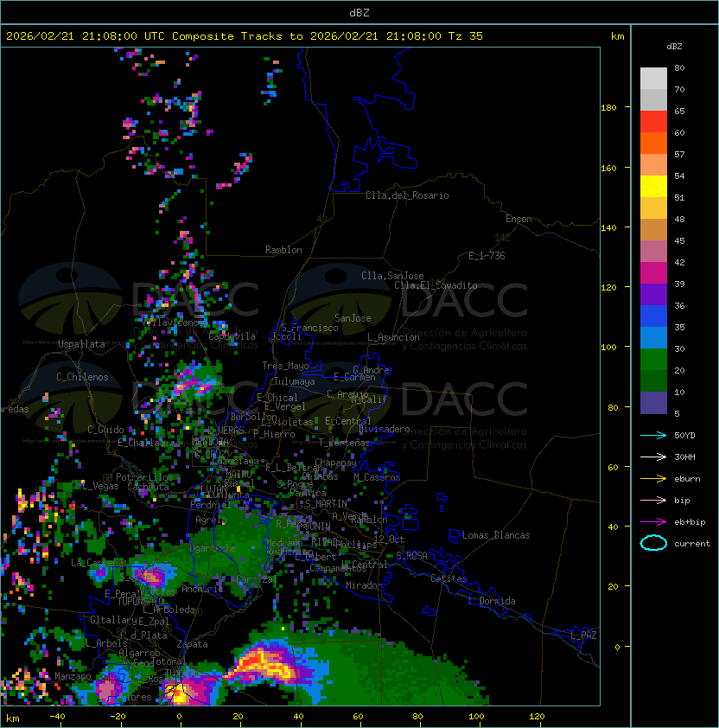
Task: Click the 'S_MARTIN' map label
Action: pyautogui.click(x=327, y=504)
